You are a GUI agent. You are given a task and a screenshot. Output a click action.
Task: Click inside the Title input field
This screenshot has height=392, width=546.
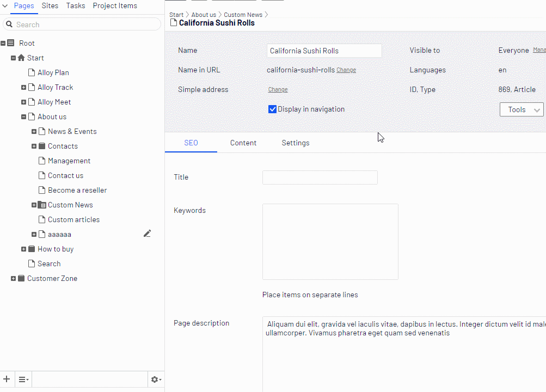(320, 177)
